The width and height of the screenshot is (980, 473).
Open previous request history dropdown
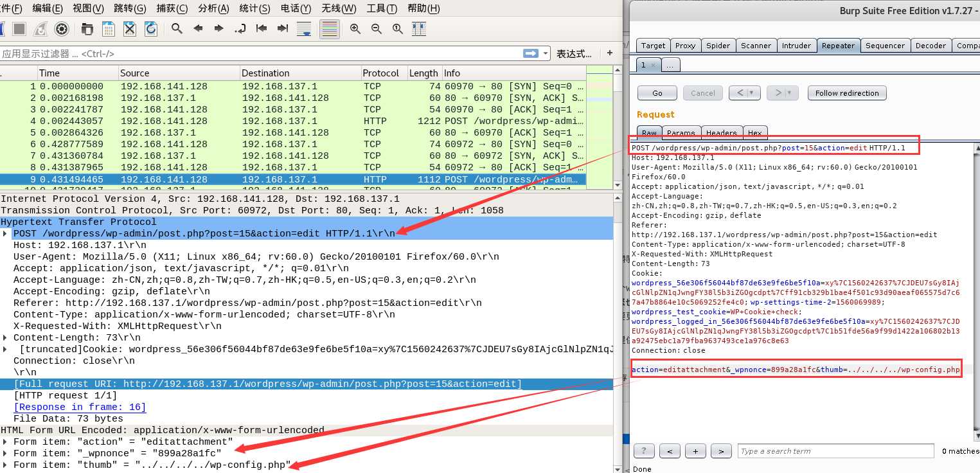753,93
